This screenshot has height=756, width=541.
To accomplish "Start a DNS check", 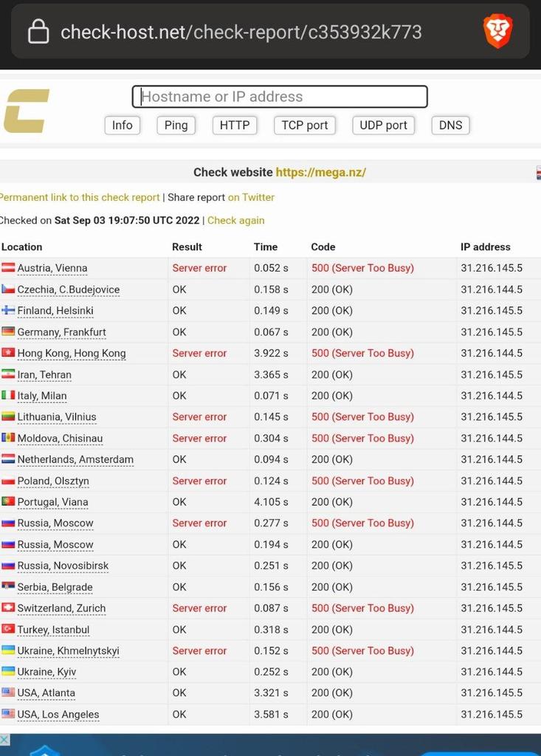I will tap(450, 126).
